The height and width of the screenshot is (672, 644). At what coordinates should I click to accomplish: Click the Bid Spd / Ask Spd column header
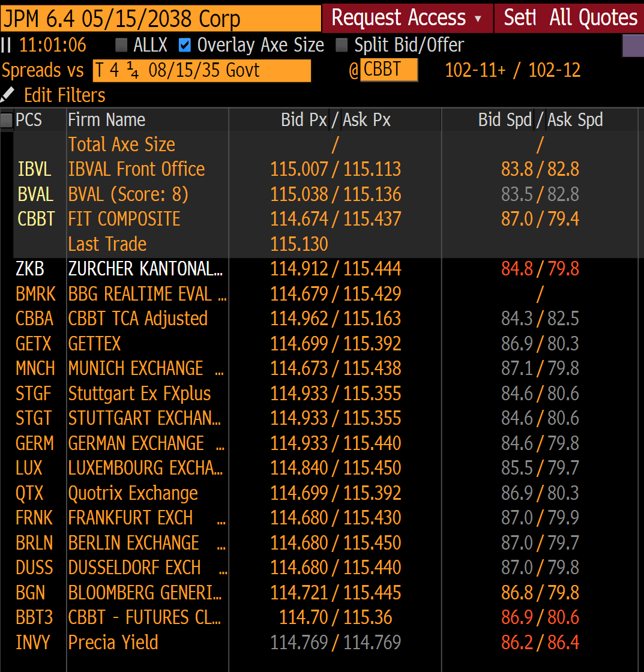pyautogui.click(x=540, y=120)
